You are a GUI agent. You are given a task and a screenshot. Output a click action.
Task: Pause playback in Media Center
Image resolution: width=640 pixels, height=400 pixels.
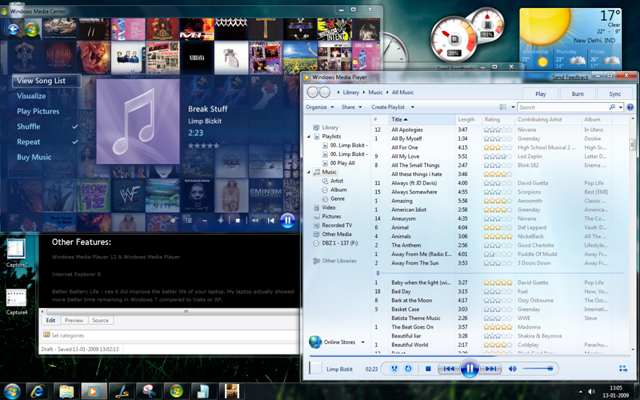287,220
